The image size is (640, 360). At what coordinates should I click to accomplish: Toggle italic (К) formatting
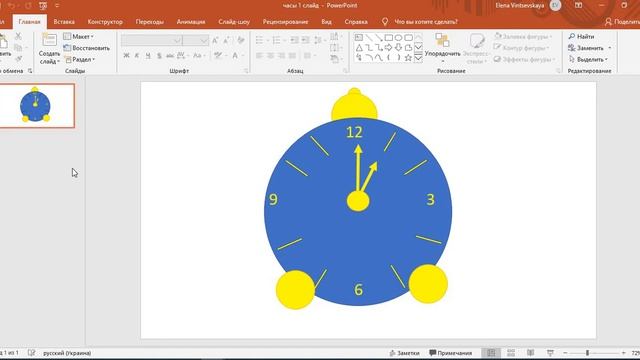[x=137, y=56]
